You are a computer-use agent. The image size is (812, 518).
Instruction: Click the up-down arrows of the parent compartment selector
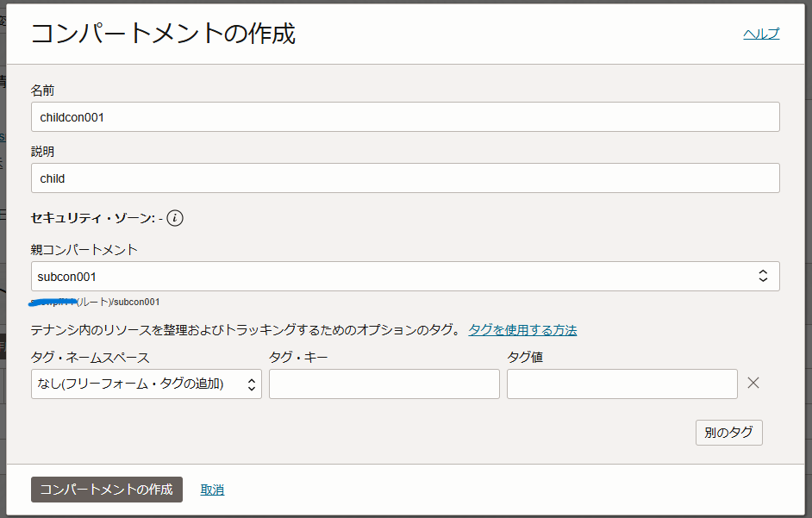tap(763, 276)
